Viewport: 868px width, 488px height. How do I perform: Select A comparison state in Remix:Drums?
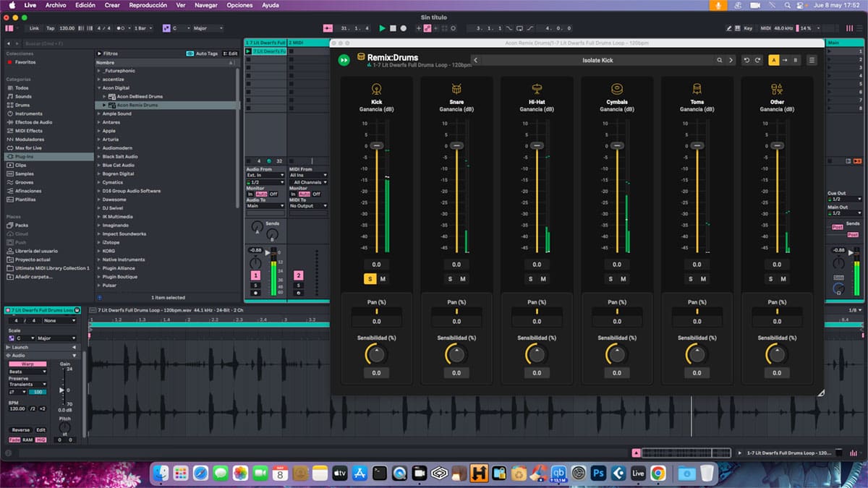[773, 60]
